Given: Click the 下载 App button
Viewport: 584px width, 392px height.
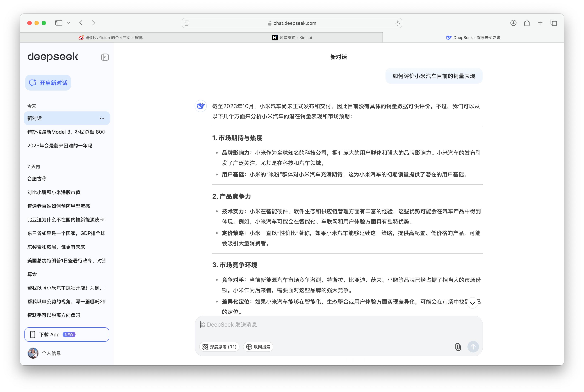Looking at the screenshot, I should (x=67, y=335).
